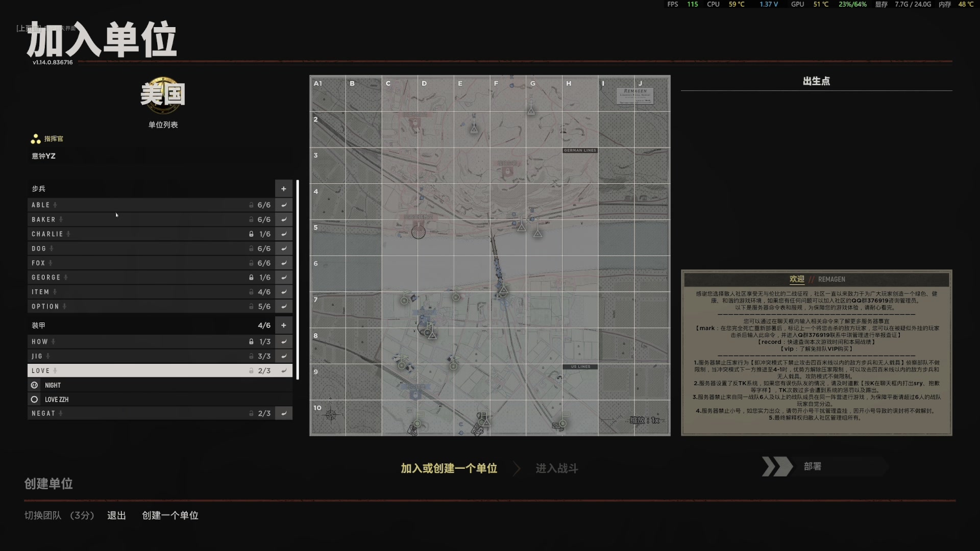This screenshot has height=551, width=980.
Task: Click the microphone icon beside ABLE
Action: pyautogui.click(x=55, y=205)
